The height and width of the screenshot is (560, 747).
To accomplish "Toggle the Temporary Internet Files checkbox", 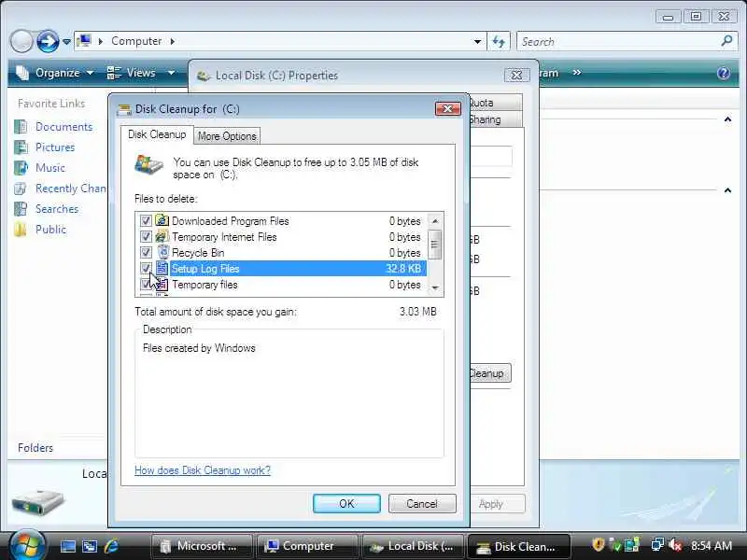I will pyautogui.click(x=146, y=237).
